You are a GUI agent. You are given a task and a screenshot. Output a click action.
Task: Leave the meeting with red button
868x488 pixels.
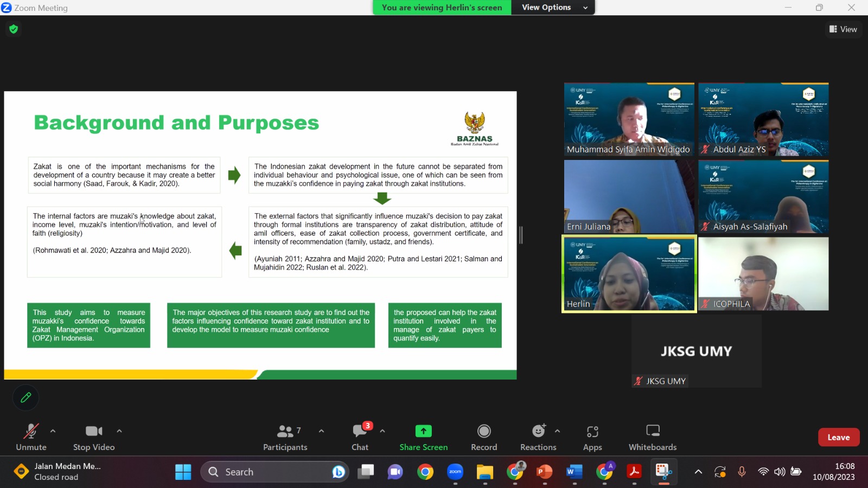click(x=838, y=437)
